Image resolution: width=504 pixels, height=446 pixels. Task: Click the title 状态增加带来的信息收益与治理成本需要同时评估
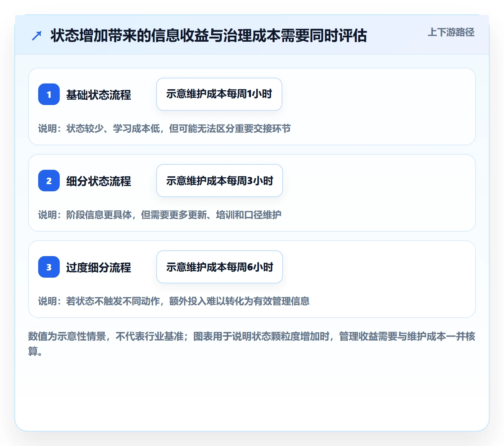209,36
